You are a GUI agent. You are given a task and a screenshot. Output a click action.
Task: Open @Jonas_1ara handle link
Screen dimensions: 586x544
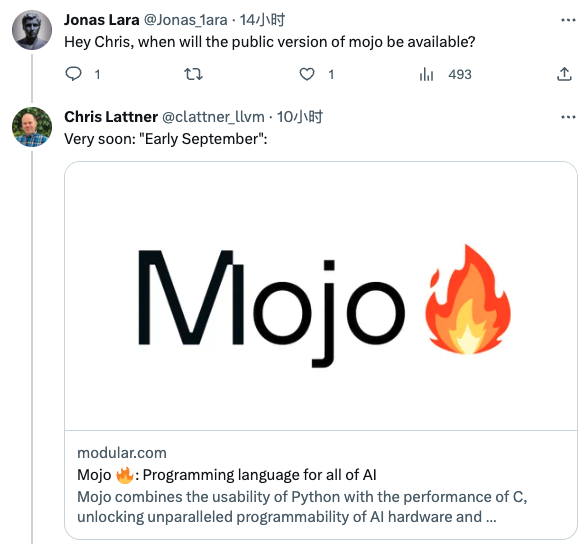[185, 20]
